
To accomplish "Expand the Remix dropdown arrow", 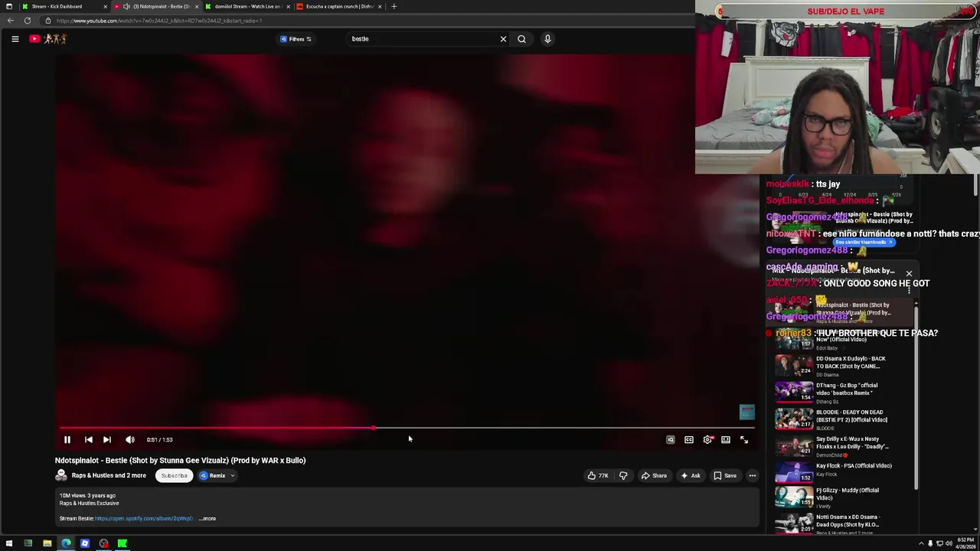I will click(233, 475).
